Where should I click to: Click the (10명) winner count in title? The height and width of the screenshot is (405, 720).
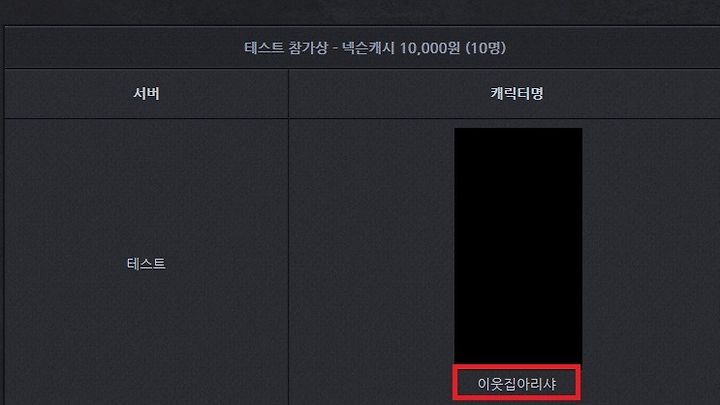[486, 48]
